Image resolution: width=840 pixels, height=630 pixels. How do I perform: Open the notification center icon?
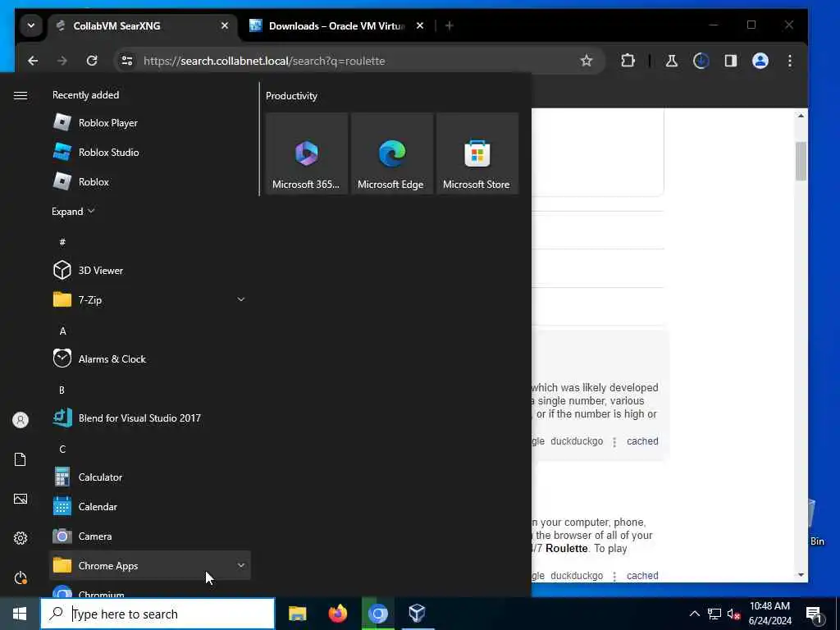(815, 614)
